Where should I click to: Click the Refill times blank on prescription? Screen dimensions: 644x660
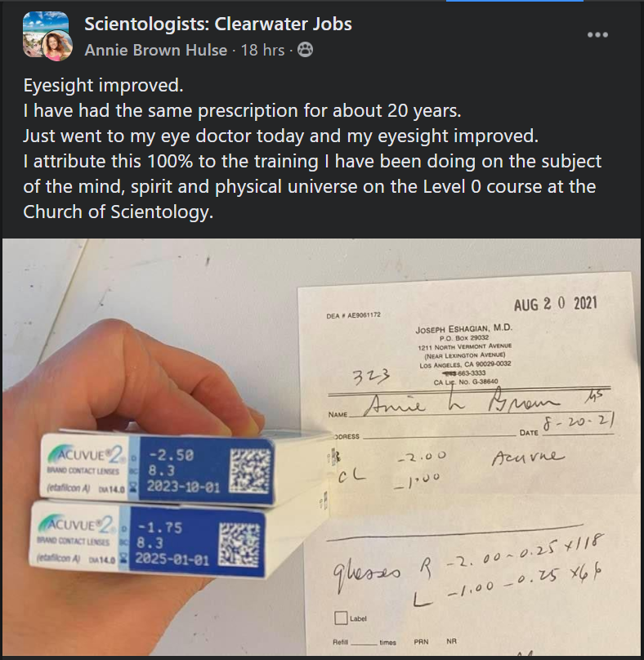tap(364, 642)
